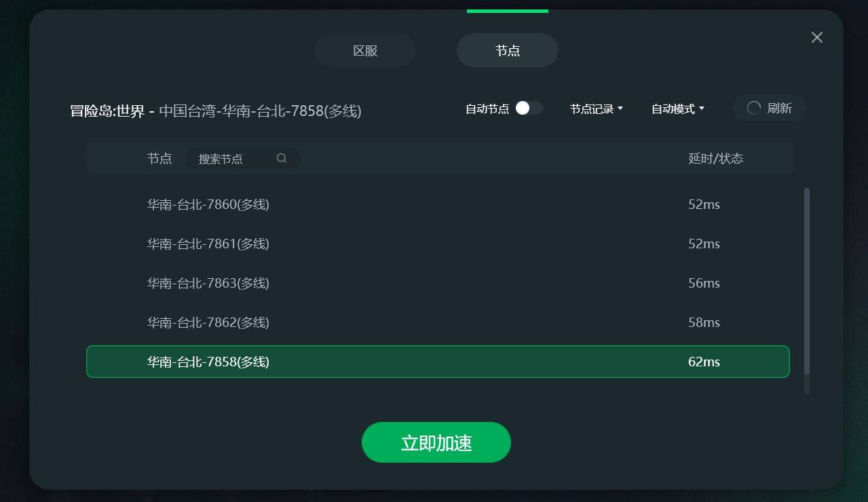This screenshot has width=868, height=502.
Task: Expand the 自动模式 dropdown
Action: 677,109
